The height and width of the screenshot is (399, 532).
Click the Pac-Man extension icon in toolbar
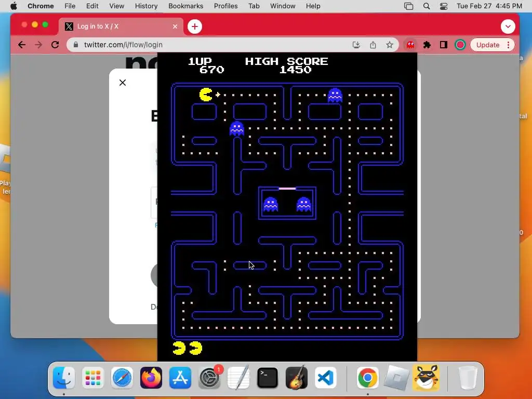tap(410, 45)
